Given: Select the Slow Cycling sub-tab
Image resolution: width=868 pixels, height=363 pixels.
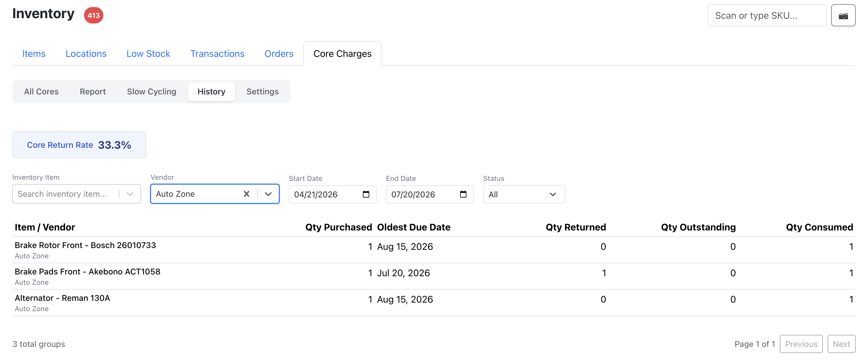Looking at the screenshot, I should click(x=151, y=91).
